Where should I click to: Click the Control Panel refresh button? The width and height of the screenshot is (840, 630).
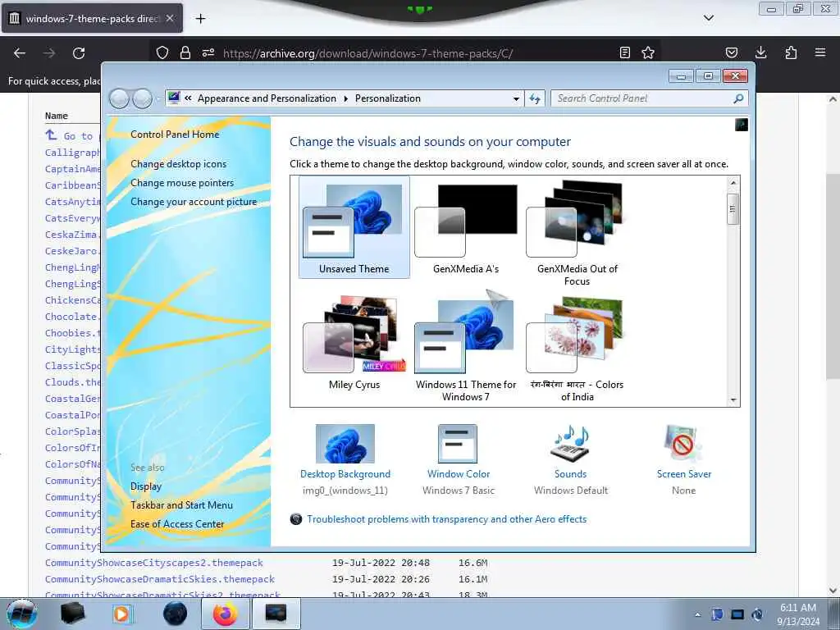pos(535,98)
